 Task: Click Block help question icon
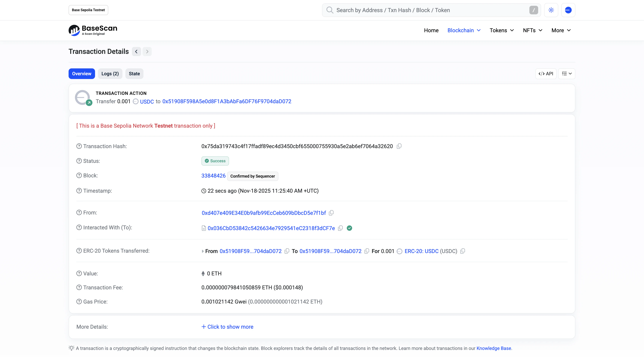[79, 176]
